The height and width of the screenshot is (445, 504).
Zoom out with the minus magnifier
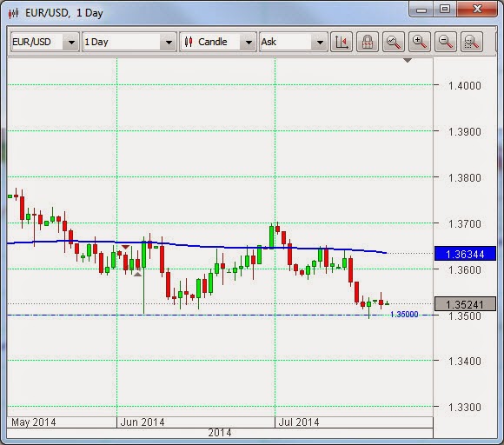[446, 42]
